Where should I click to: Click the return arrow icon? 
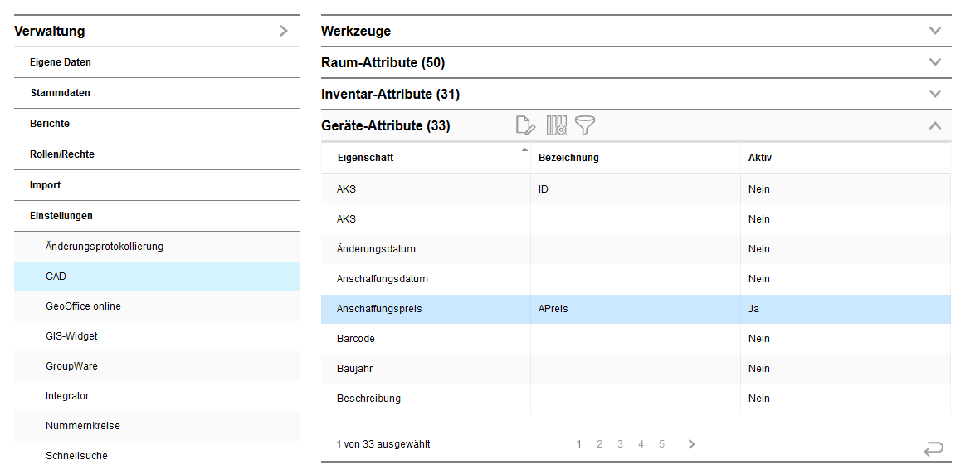(x=934, y=448)
